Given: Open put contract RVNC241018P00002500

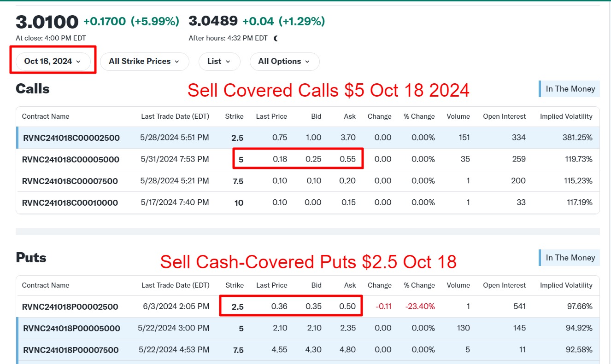Looking at the screenshot, I should (70, 306).
